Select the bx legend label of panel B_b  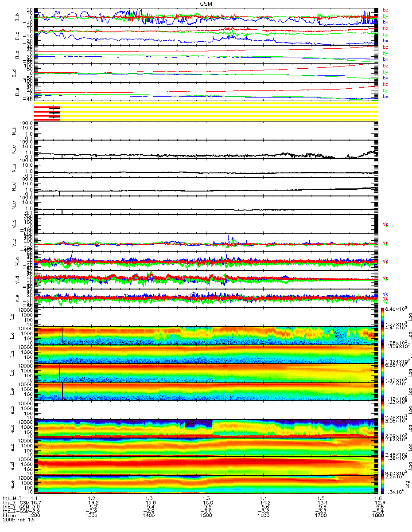[x=385, y=22]
